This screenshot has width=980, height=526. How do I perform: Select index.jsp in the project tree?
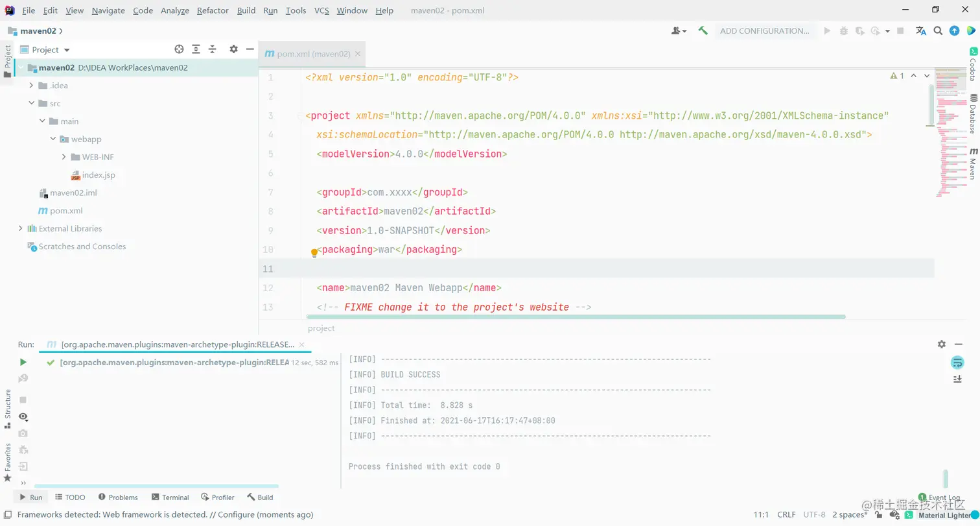click(93, 175)
